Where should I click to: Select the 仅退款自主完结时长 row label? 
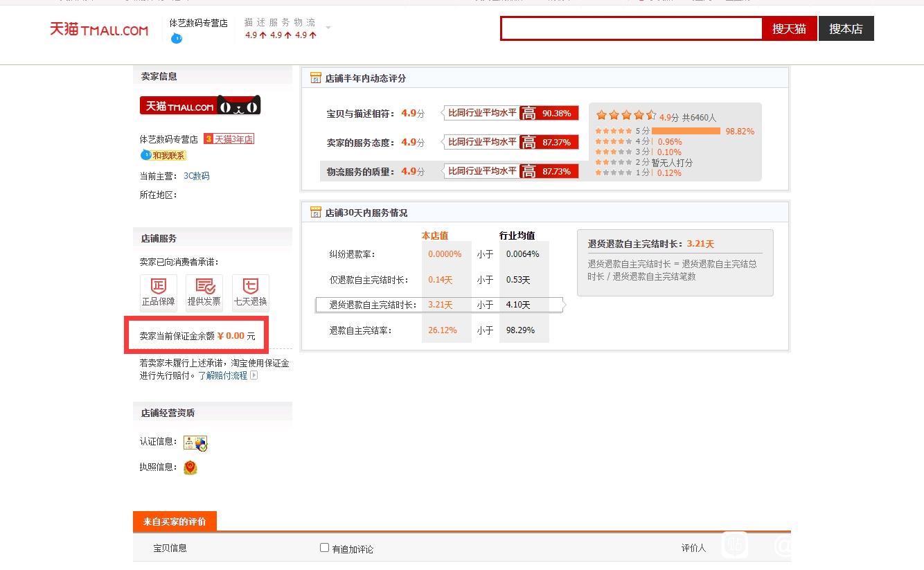[x=369, y=280]
